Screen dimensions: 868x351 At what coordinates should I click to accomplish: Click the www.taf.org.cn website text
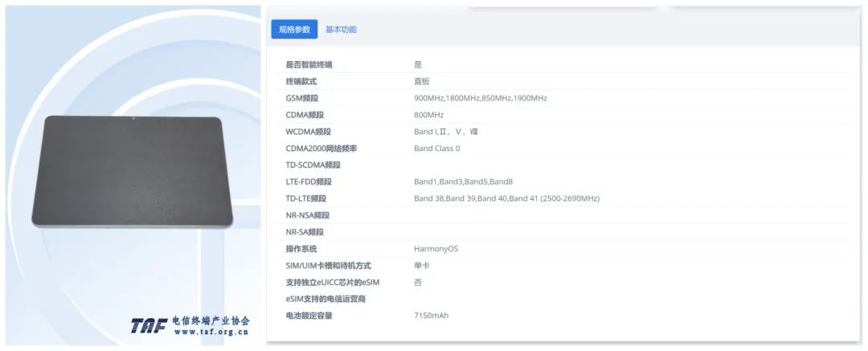coord(211,333)
